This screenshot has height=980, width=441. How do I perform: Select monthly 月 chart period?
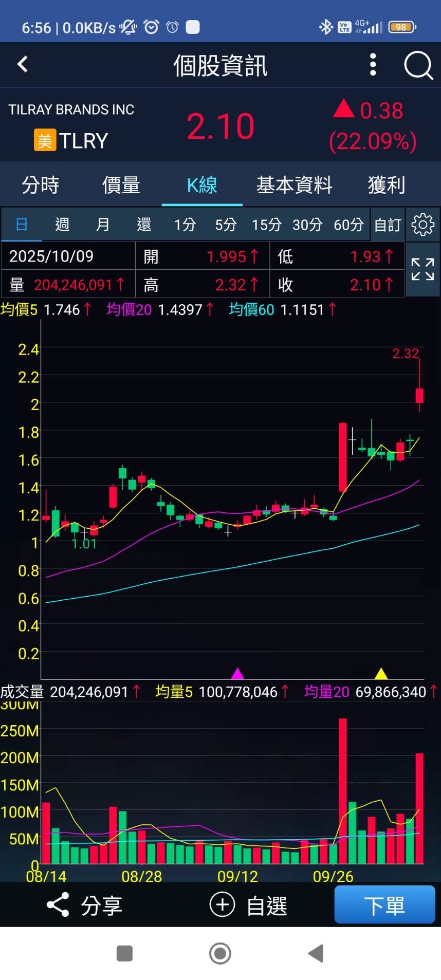[x=103, y=225]
